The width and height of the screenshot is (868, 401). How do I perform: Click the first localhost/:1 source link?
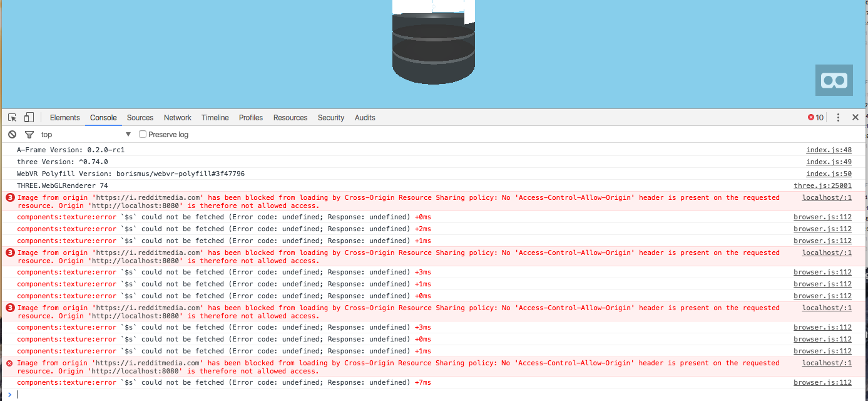click(x=827, y=197)
